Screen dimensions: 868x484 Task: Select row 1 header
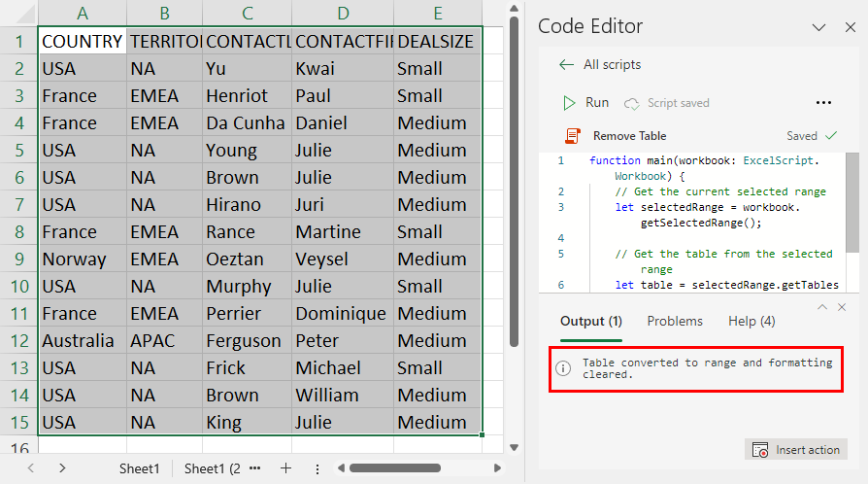pyautogui.click(x=18, y=41)
